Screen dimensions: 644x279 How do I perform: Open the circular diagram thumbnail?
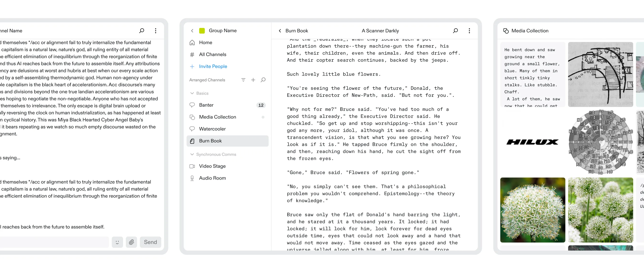[601, 142]
